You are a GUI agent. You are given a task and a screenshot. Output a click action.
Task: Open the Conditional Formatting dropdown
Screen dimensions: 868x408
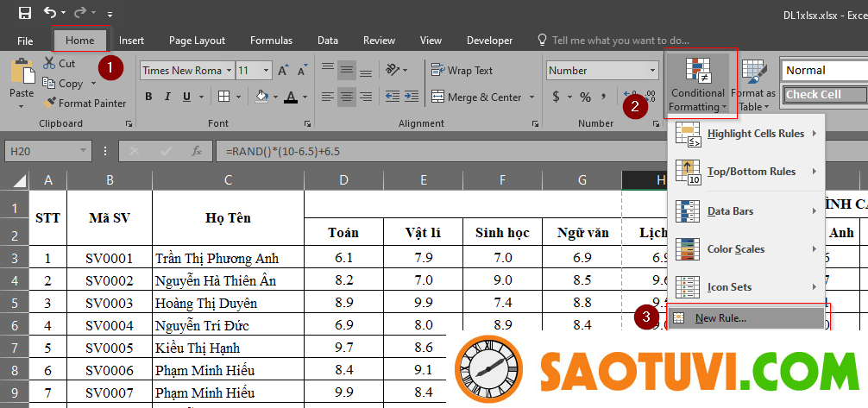pyautogui.click(x=697, y=86)
